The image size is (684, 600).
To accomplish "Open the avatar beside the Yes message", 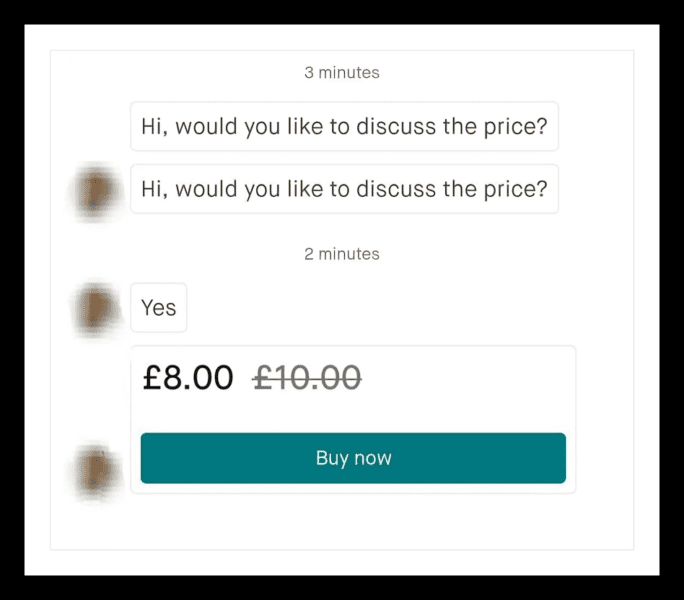I will (96, 308).
